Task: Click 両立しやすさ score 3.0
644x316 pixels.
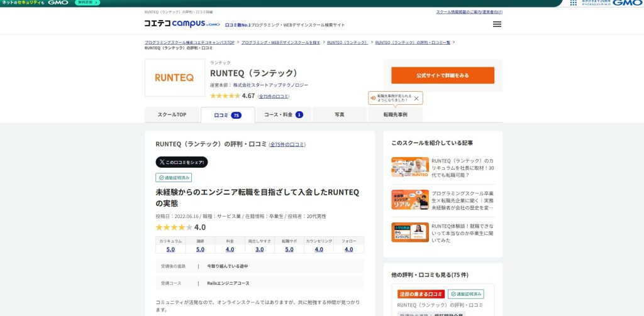Action: [x=260, y=249]
